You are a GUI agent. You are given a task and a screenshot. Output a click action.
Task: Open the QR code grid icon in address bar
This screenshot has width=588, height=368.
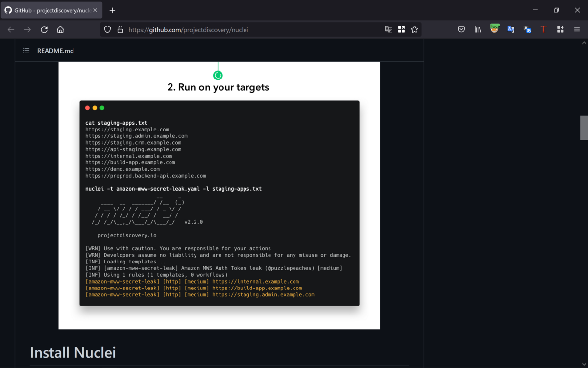[x=401, y=30]
